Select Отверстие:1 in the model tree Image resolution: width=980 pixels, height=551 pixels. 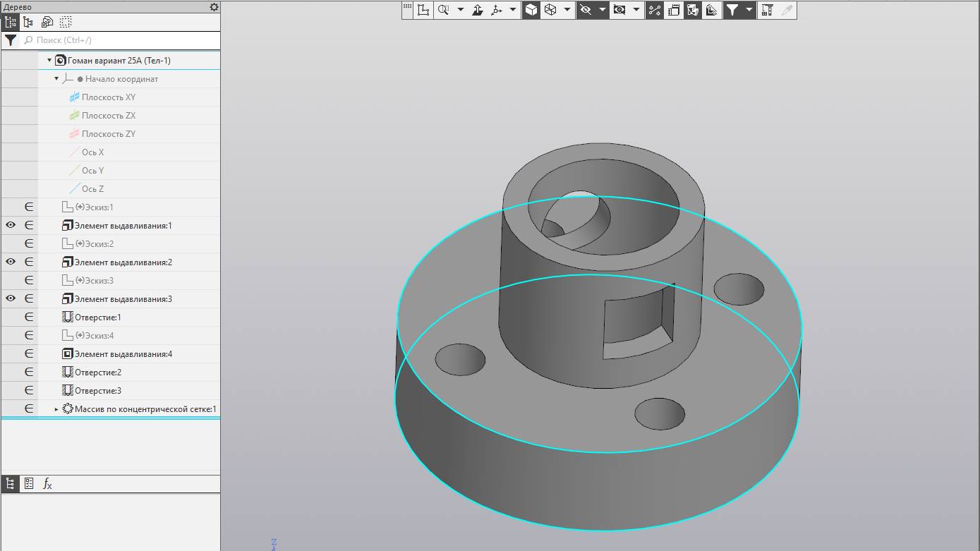pyautogui.click(x=97, y=317)
